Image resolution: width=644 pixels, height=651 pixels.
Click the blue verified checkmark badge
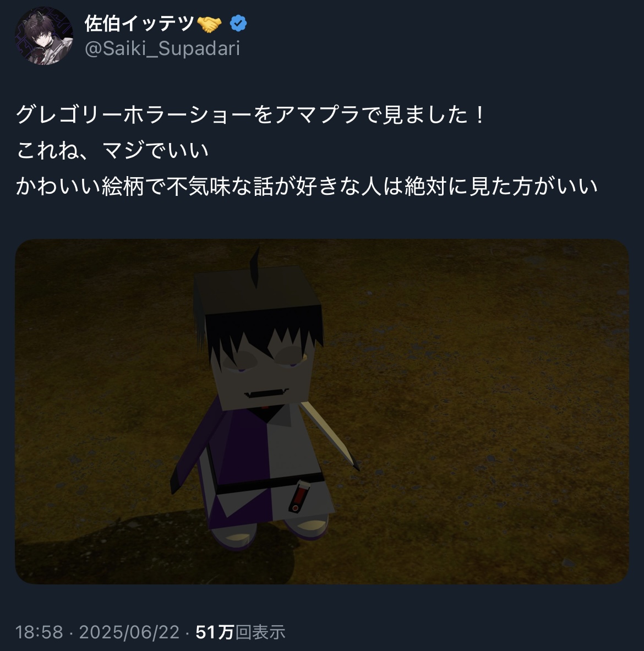point(238,24)
